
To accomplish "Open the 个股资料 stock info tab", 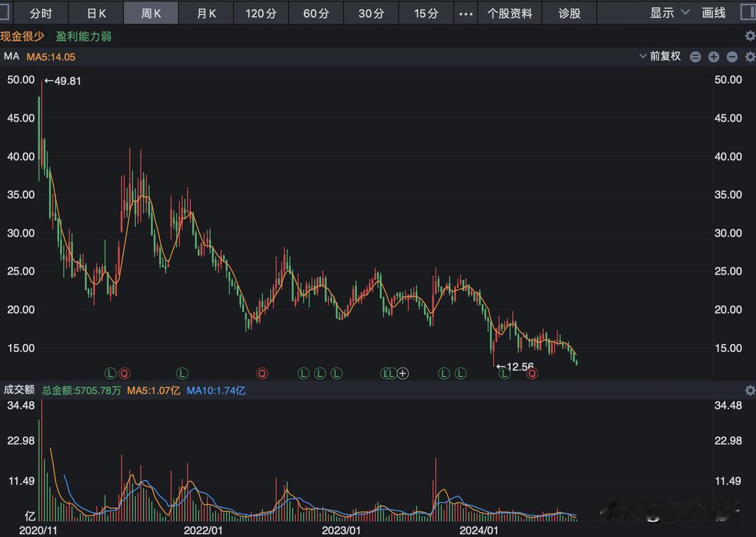I will [x=509, y=13].
